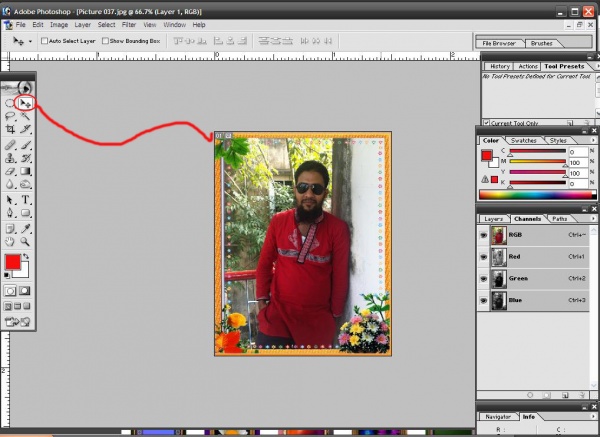Hide the RGB channel visibility eye
This screenshot has height=437, width=600.
point(483,235)
